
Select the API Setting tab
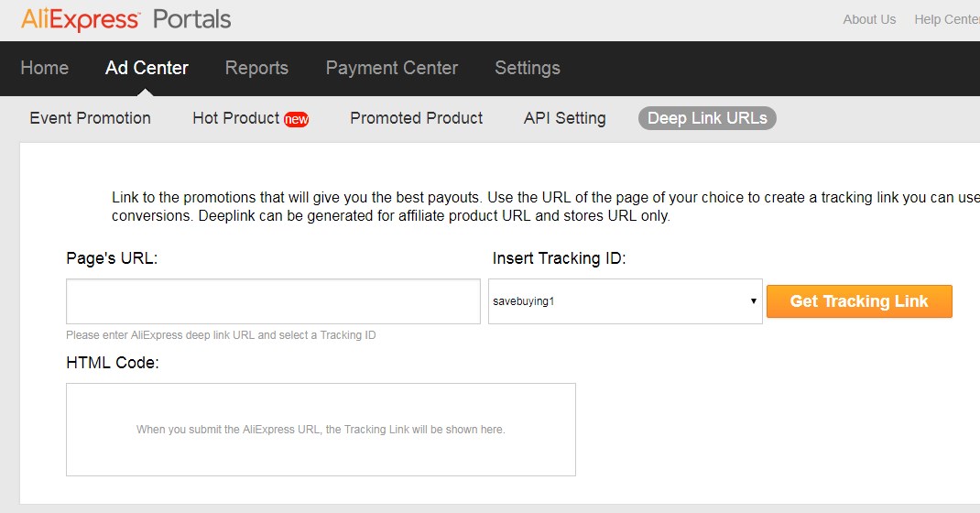[x=564, y=118]
